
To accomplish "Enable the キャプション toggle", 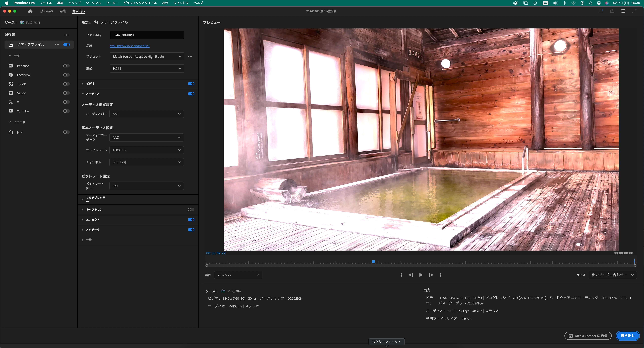I will pyautogui.click(x=191, y=210).
